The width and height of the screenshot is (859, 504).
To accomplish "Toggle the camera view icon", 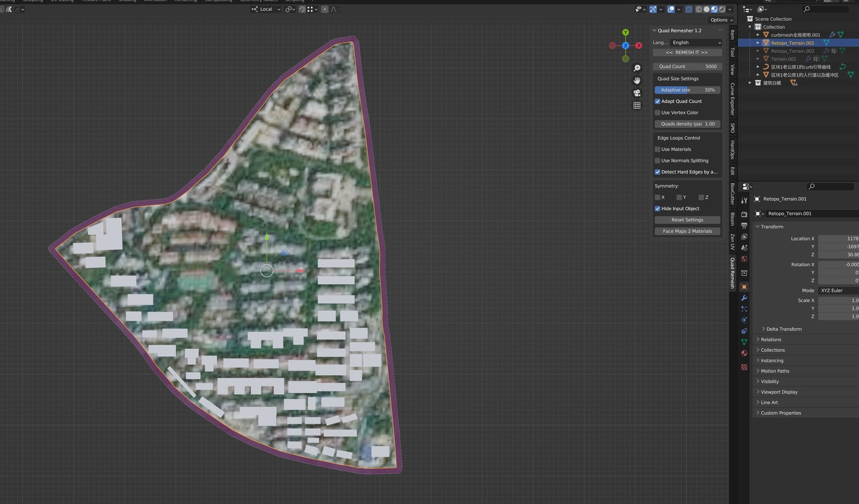I will [x=636, y=93].
